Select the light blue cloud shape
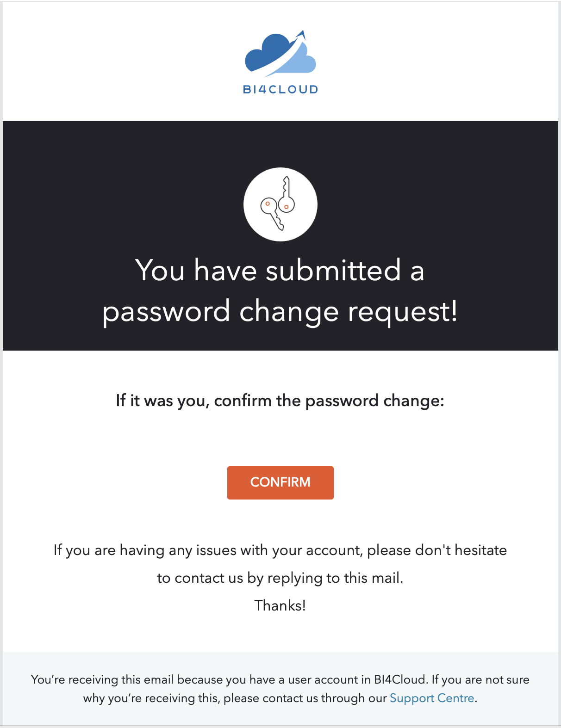The image size is (561, 728). (296, 60)
